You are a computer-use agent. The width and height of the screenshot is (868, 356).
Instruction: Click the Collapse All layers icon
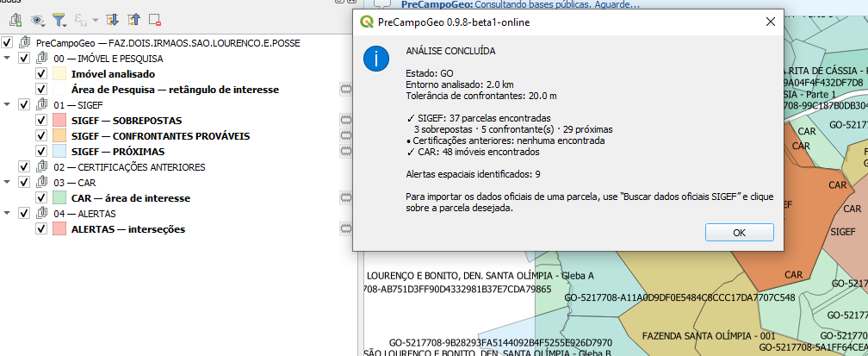coord(133,21)
